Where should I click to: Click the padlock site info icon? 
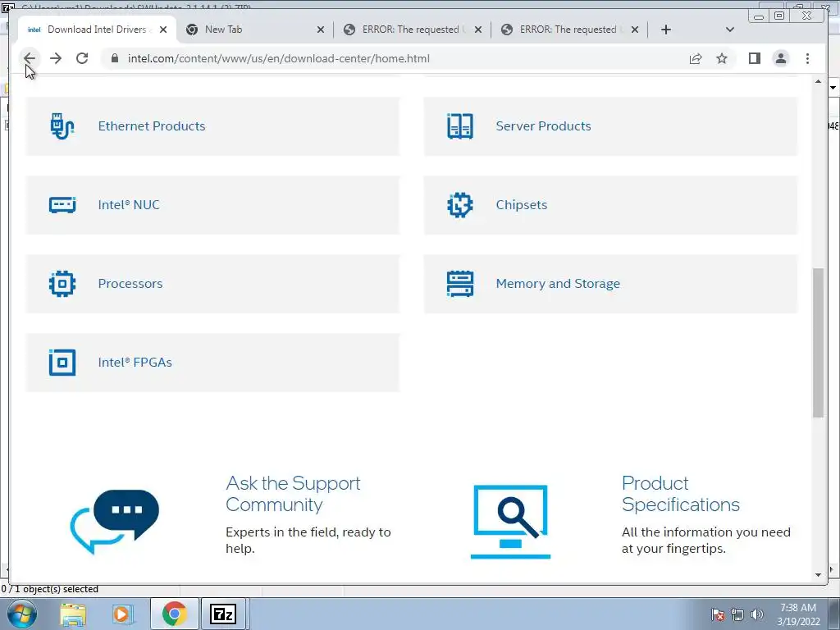[115, 58]
